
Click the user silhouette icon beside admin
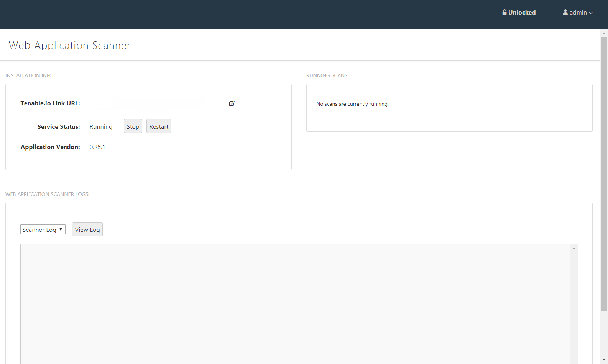565,12
